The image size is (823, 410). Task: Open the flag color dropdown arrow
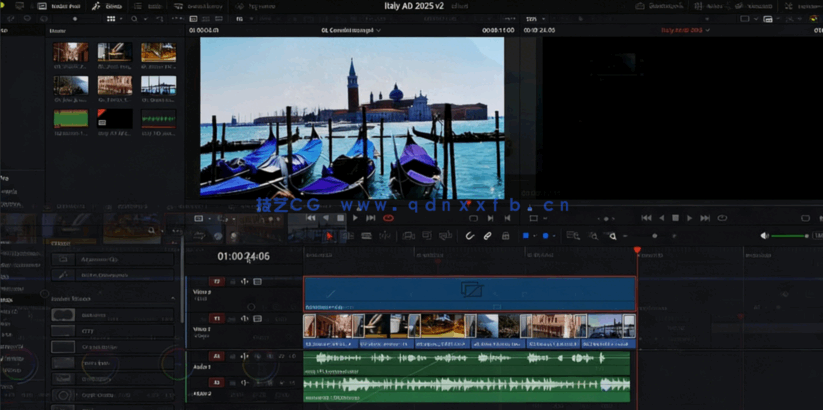coord(534,236)
